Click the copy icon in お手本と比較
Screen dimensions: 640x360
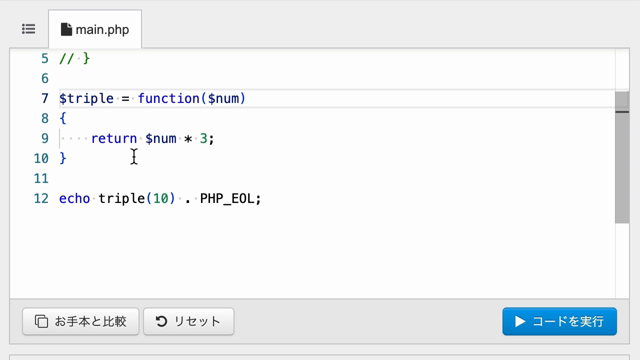click(41, 322)
